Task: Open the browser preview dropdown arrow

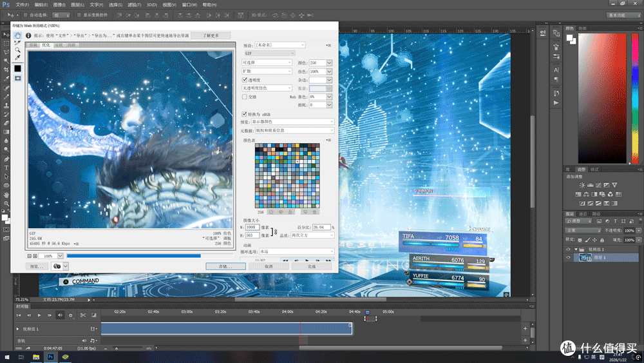Action: click(x=65, y=266)
